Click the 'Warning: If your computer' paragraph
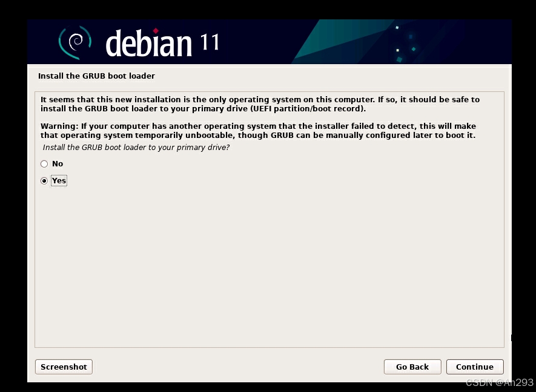The width and height of the screenshot is (536, 392). (258, 131)
